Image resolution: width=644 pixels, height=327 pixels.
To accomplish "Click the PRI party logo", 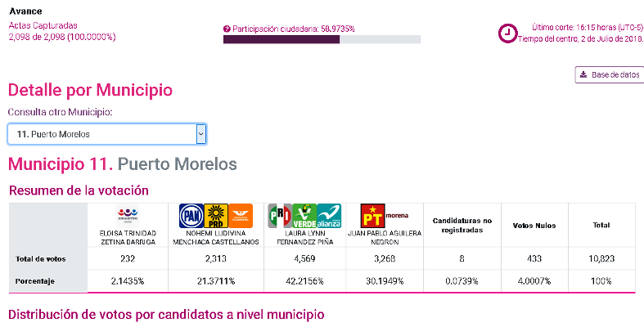I will coord(280,216).
